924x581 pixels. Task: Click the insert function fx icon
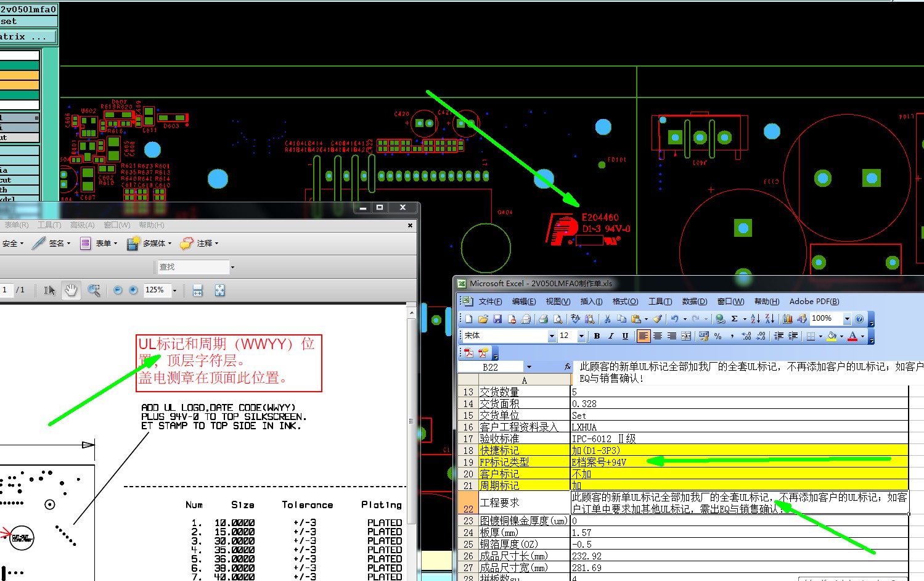point(568,366)
